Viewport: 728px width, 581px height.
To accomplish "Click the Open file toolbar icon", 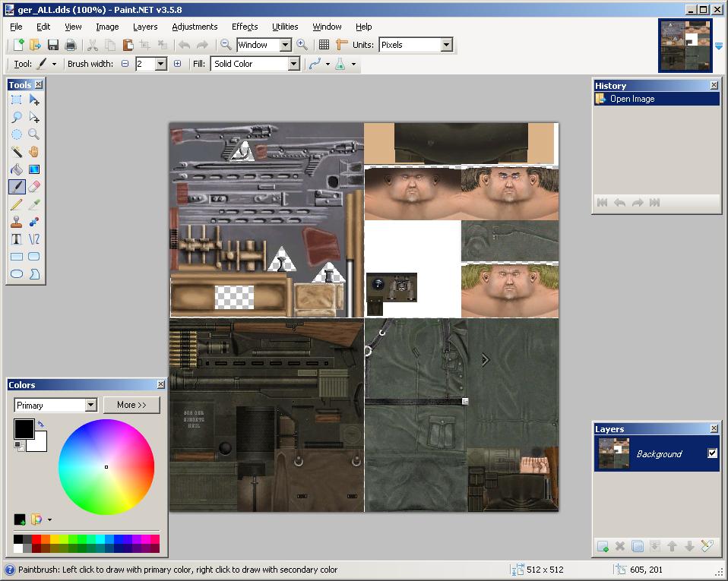I will tap(35, 45).
